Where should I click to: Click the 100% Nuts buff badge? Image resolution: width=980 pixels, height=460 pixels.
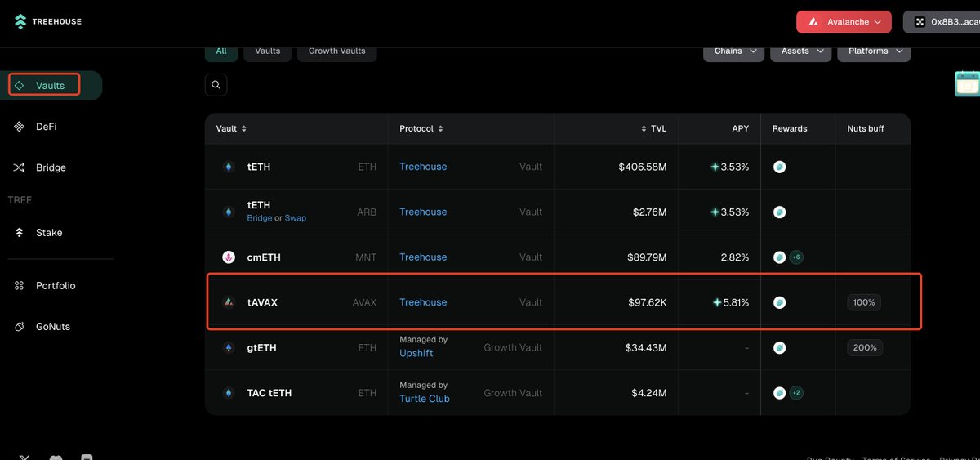tap(864, 302)
